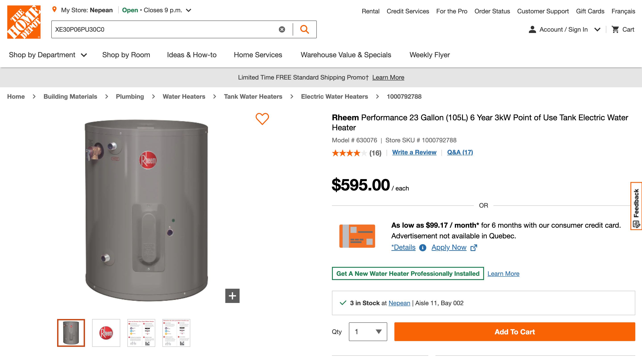Click the Electric Water Heaters breadcrumb

click(x=334, y=96)
